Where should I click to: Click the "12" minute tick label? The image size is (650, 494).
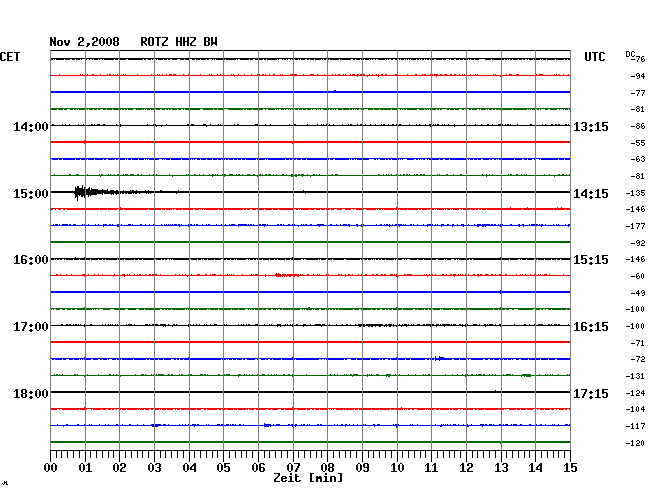click(x=466, y=468)
